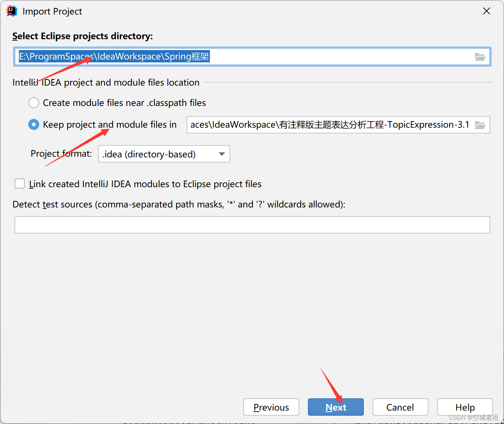Click the IntelliJ IDEA logo icon
Image resolution: width=504 pixels, height=424 pixels.
[x=11, y=11]
